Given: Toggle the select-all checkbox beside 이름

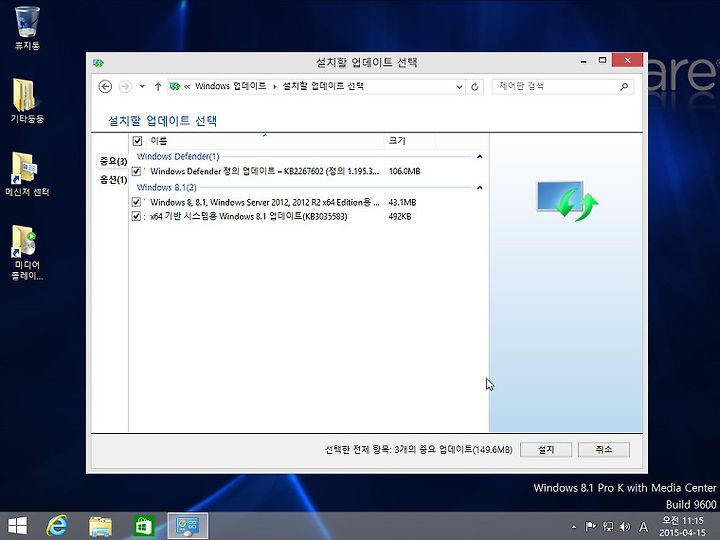Looking at the screenshot, I should (137, 141).
